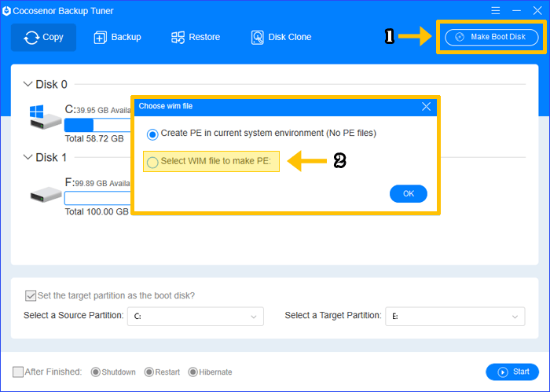Click the Disk 0 heading text
The height and width of the screenshot is (392, 550).
[51, 84]
